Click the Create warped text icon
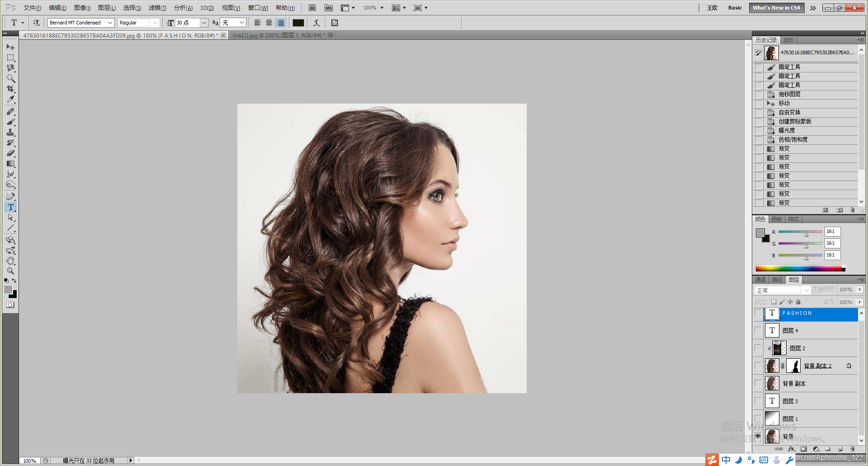The height and width of the screenshot is (466, 868). (316, 23)
